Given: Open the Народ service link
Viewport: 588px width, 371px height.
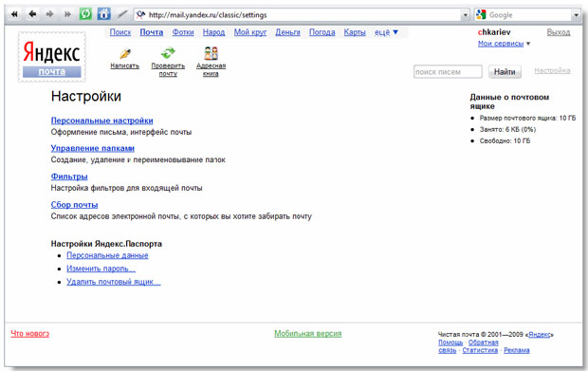Looking at the screenshot, I should click(213, 32).
